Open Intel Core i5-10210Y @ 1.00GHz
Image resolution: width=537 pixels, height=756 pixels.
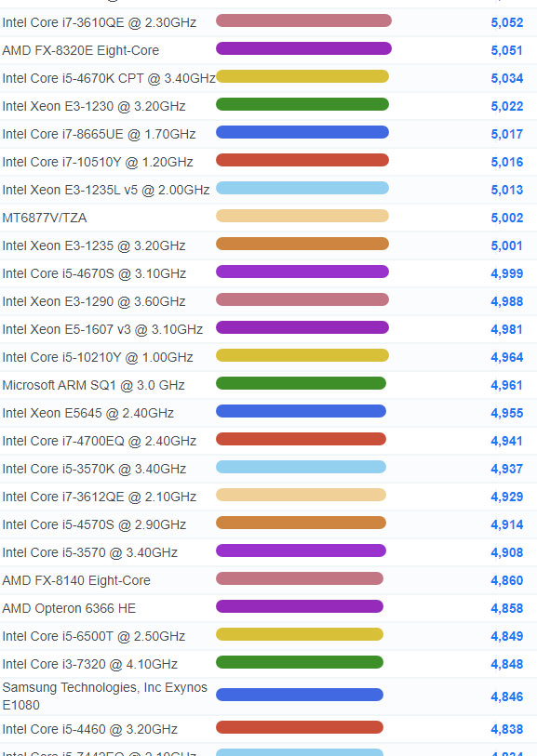pos(98,358)
